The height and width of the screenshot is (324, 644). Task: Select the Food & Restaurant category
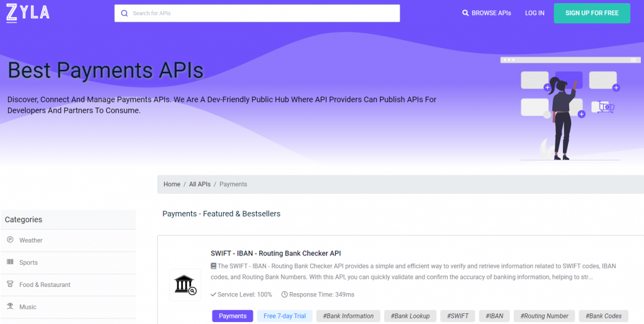pyautogui.click(x=68, y=284)
